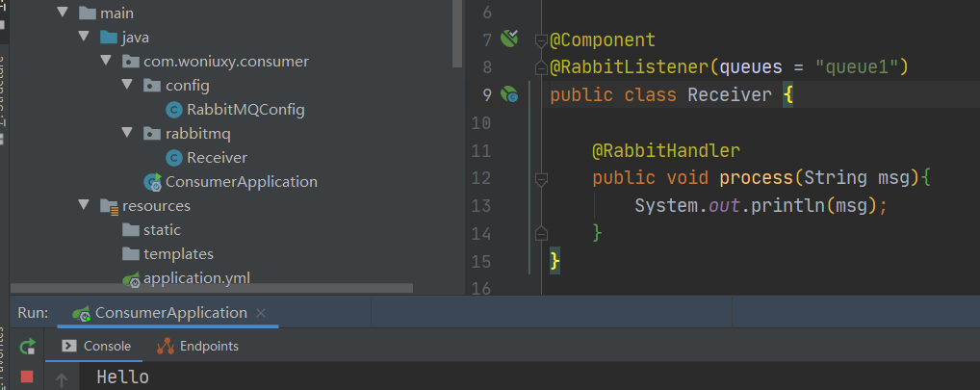Select the java source folder icon
This screenshot has height=390, width=980.
(109, 37)
